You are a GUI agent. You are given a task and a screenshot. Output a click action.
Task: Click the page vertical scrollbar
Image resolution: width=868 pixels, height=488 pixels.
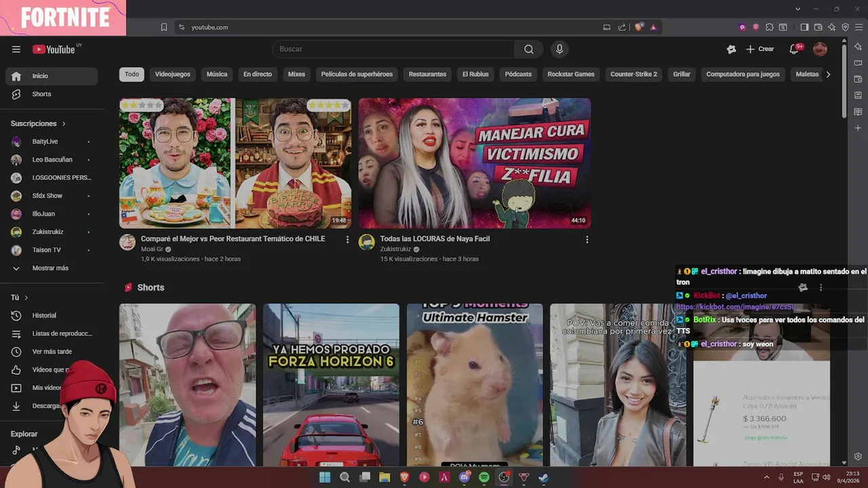pyautogui.click(x=844, y=81)
